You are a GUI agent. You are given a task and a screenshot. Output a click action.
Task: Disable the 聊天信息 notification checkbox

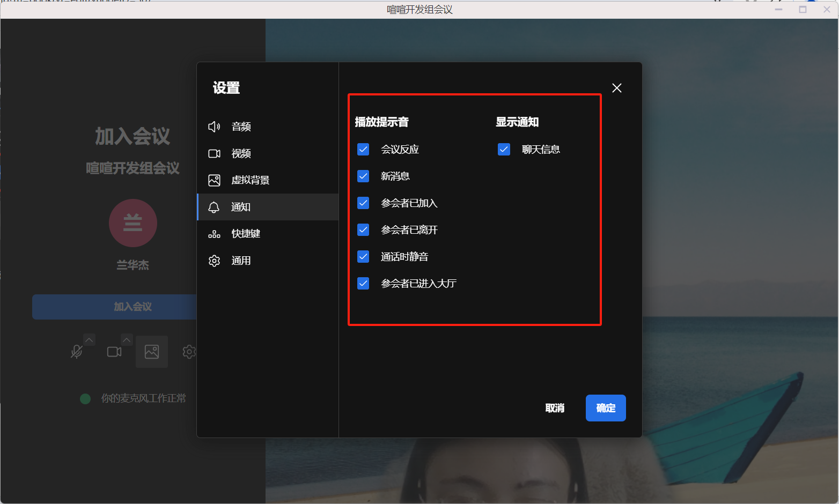click(x=504, y=149)
